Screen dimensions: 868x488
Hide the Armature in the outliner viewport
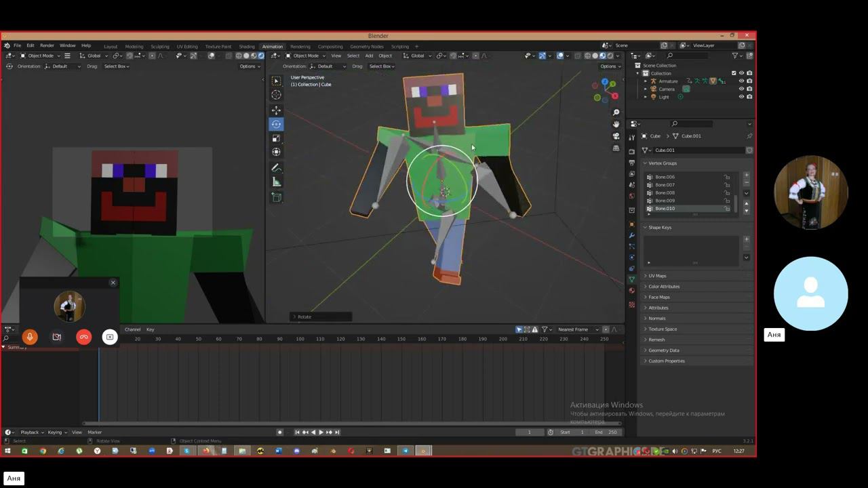[741, 81]
